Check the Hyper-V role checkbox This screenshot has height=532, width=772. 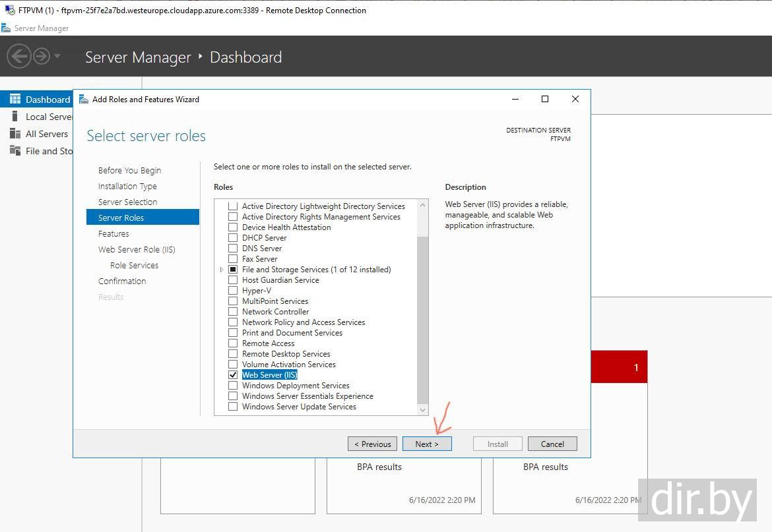pos(232,291)
